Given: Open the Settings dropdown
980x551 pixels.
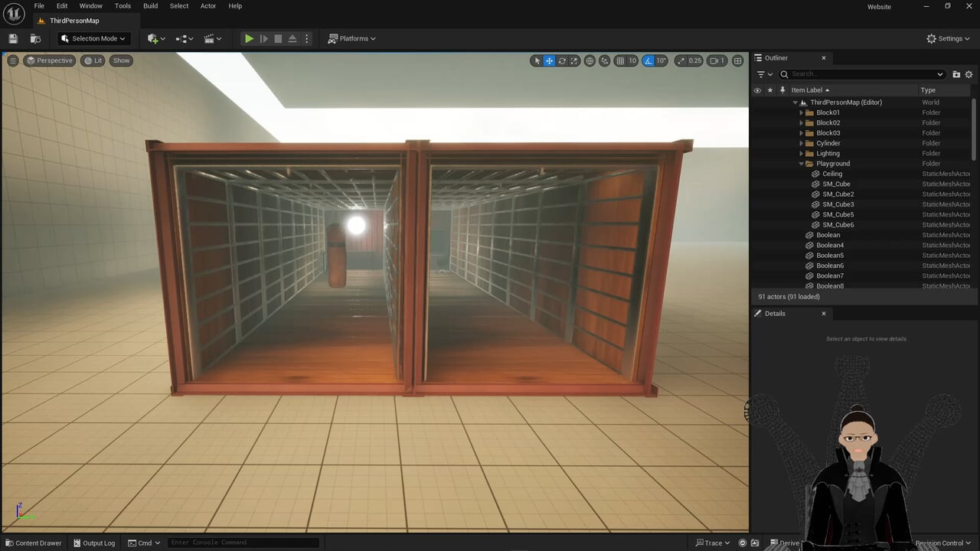Looking at the screenshot, I should [948, 38].
